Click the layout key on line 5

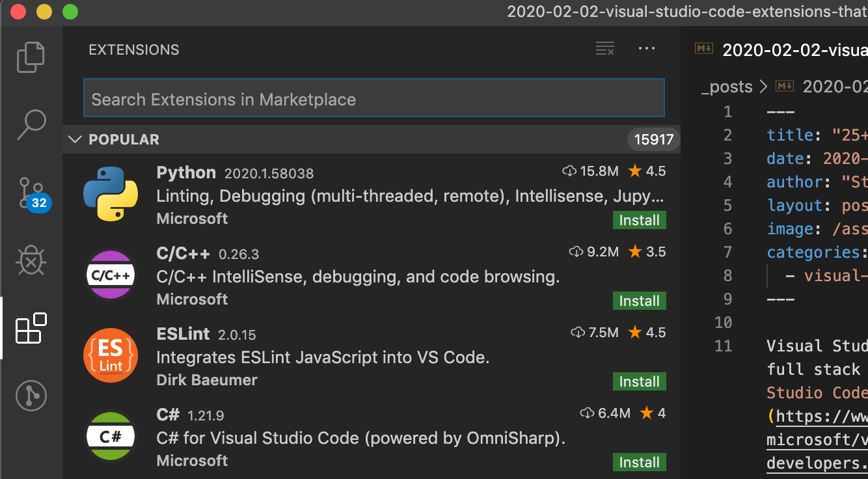point(794,205)
